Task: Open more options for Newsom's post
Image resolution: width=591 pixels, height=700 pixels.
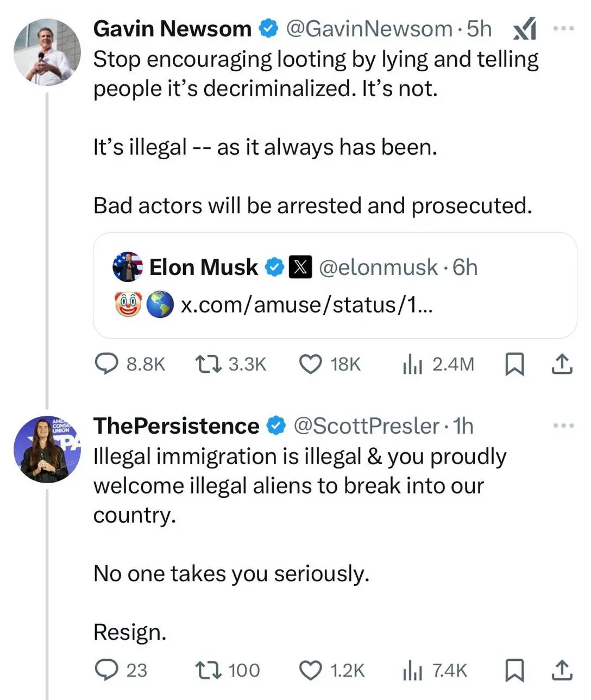Action: (x=563, y=29)
